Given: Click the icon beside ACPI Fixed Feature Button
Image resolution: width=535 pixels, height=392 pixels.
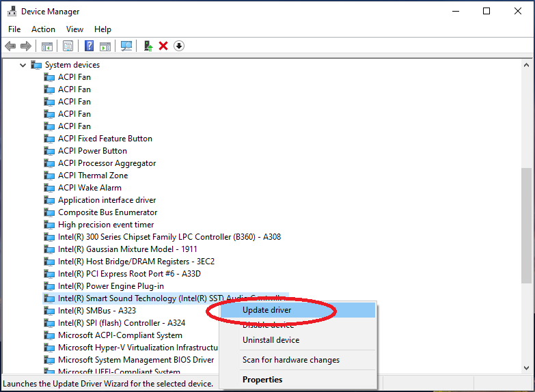Looking at the screenshot, I should (x=49, y=139).
